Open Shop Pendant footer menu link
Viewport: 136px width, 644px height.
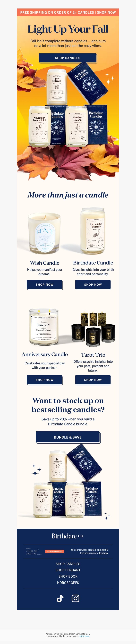click(68, 570)
